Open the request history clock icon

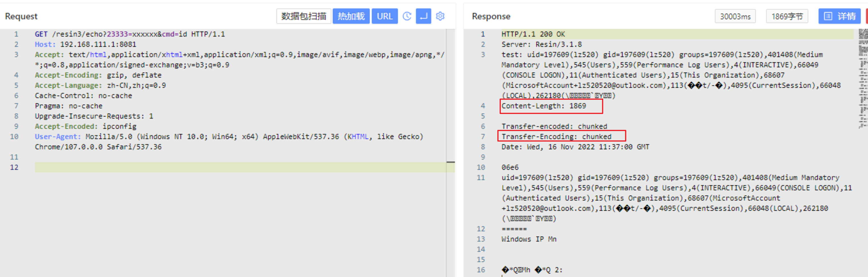point(407,16)
